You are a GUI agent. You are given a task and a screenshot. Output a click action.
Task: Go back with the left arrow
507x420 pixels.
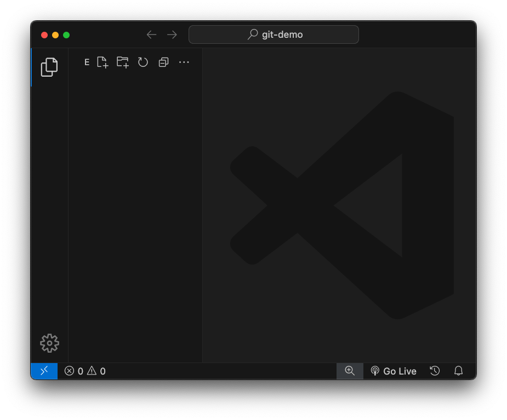[x=151, y=34]
